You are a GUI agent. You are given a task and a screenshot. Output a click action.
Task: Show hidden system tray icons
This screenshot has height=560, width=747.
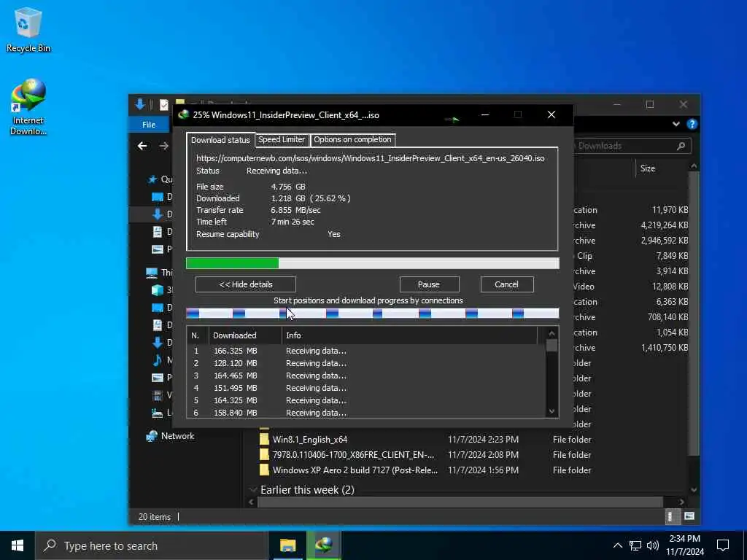click(x=617, y=545)
